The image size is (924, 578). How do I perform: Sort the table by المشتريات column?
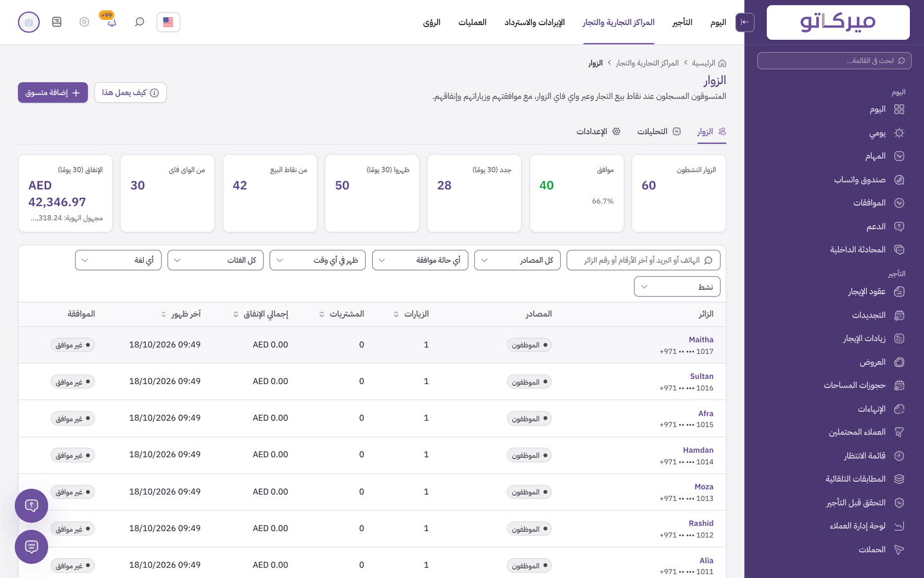341,314
